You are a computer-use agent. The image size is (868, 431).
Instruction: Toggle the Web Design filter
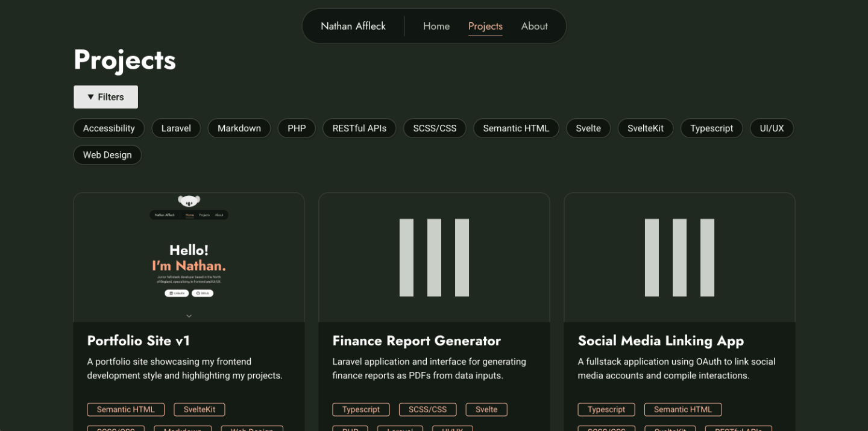point(107,155)
